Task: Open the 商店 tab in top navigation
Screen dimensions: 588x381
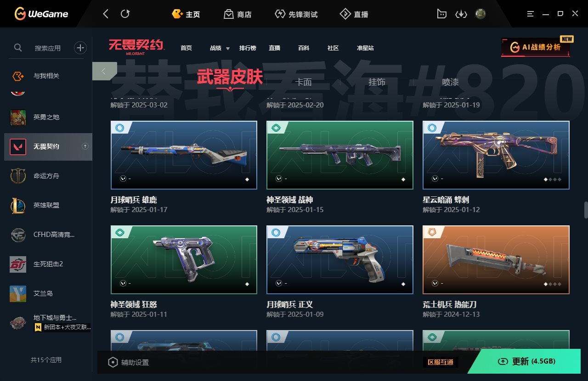Action: tap(237, 14)
